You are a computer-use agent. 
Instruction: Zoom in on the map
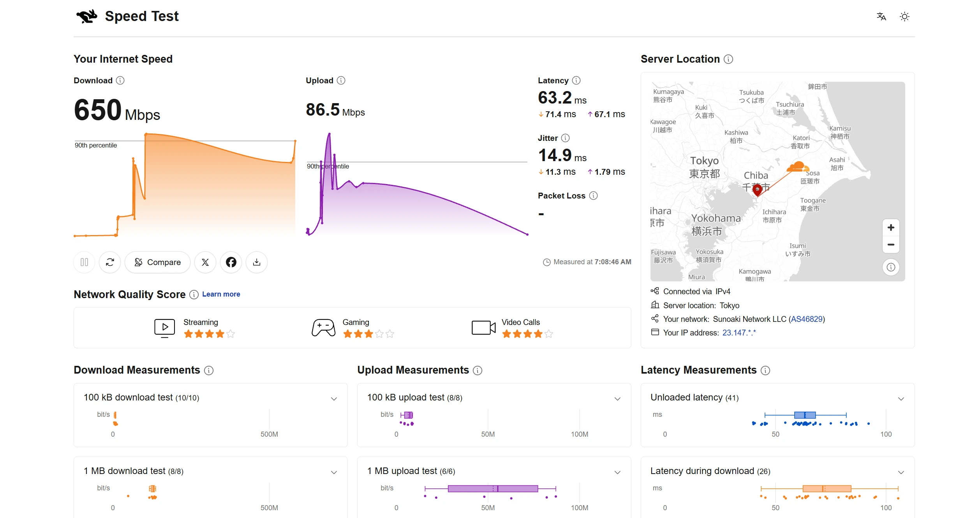click(x=891, y=228)
